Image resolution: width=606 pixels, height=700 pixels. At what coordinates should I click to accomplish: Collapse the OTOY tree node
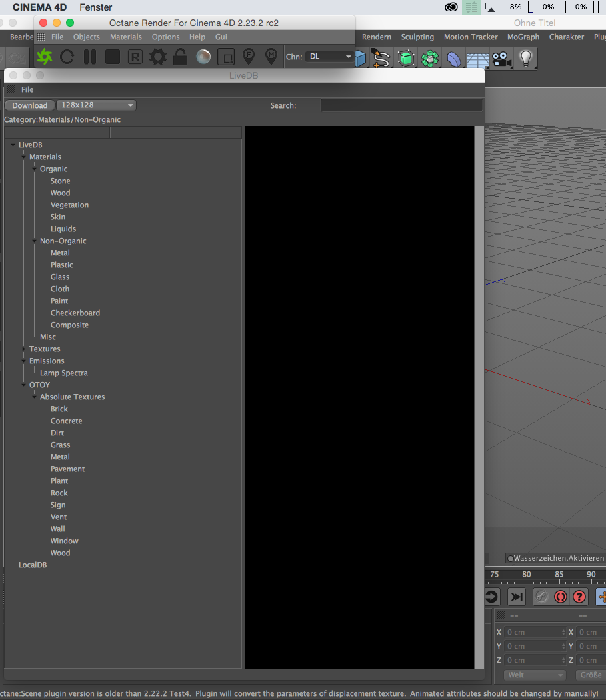click(x=24, y=385)
